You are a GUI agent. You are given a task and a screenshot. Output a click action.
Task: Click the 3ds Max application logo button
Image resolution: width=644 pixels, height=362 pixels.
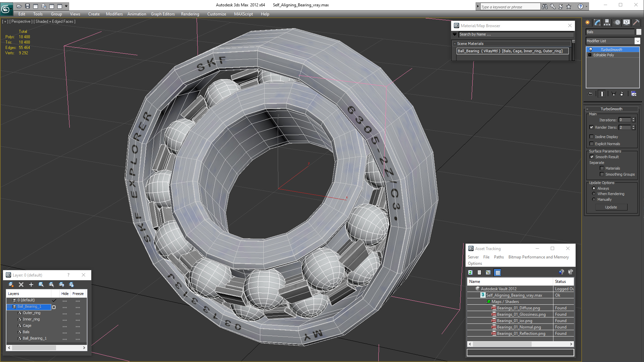point(6,9)
